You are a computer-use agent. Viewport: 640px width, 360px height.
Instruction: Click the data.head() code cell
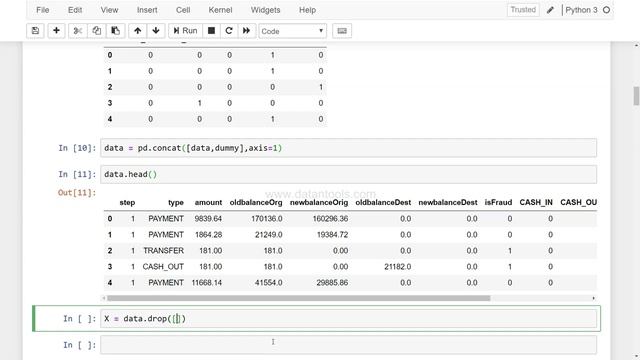tap(349, 174)
